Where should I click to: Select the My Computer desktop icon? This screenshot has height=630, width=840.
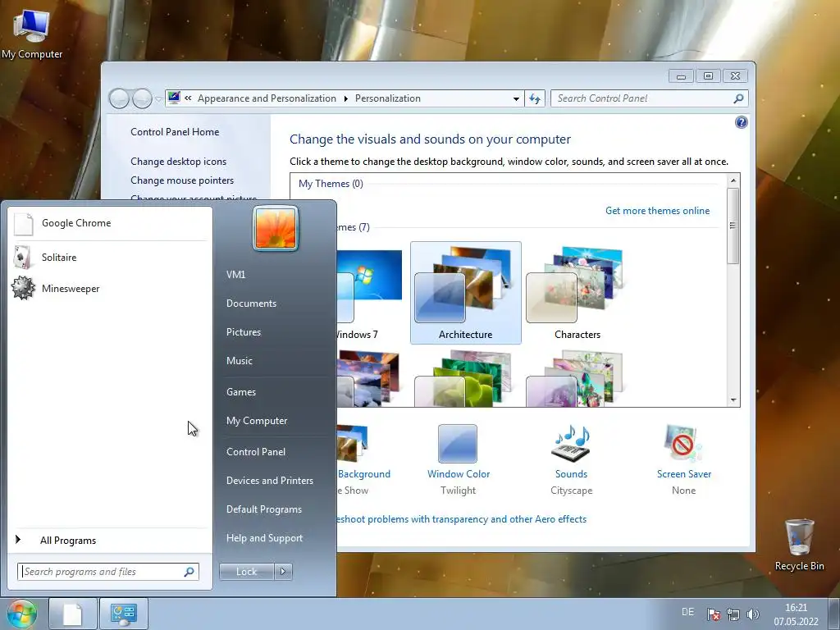coord(32,33)
